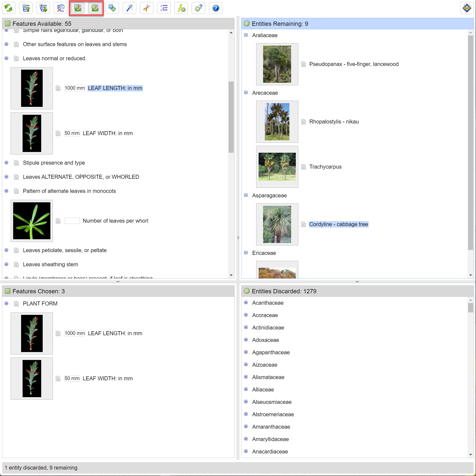Collapse the Asparagaceae family group
This screenshot has height=476, width=476.
(x=246, y=195)
